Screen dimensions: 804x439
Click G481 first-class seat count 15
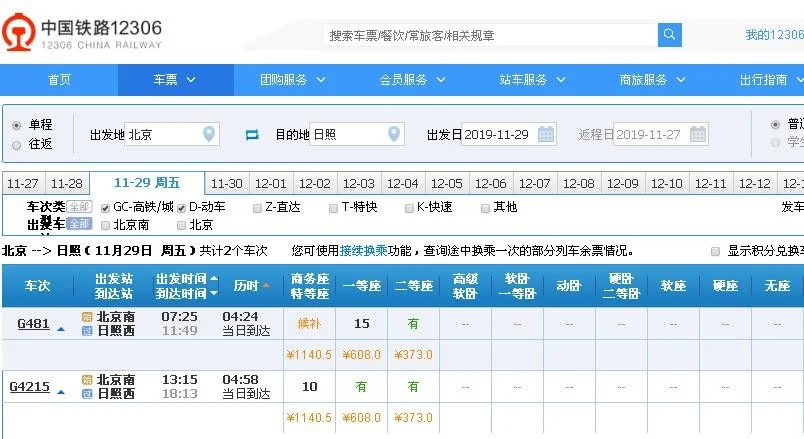coord(361,324)
